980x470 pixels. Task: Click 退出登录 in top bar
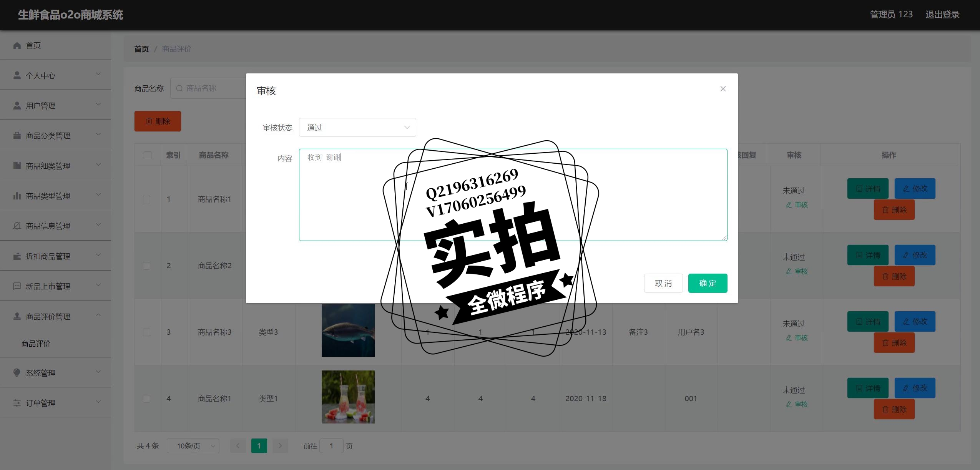point(942,15)
